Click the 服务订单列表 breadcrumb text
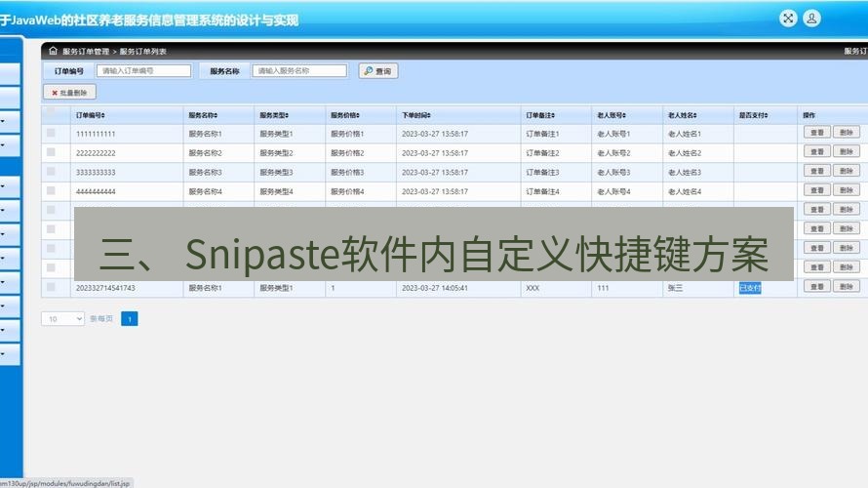 pyautogui.click(x=142, y=52)
